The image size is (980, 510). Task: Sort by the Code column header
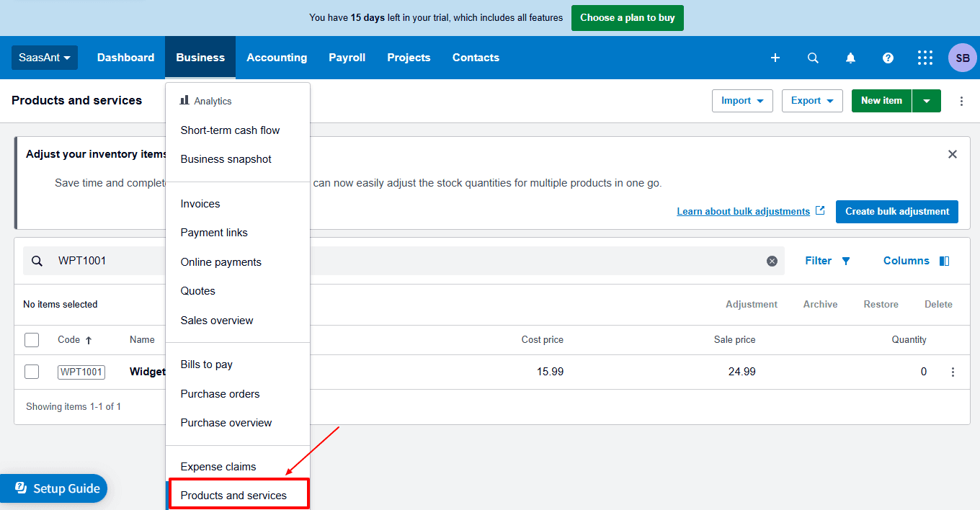75,340
